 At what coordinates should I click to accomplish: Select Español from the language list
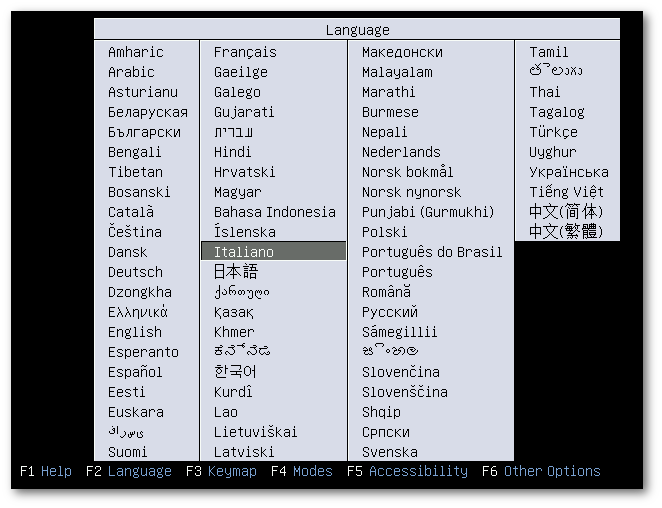pyautogui.click(x=135, y=372)
